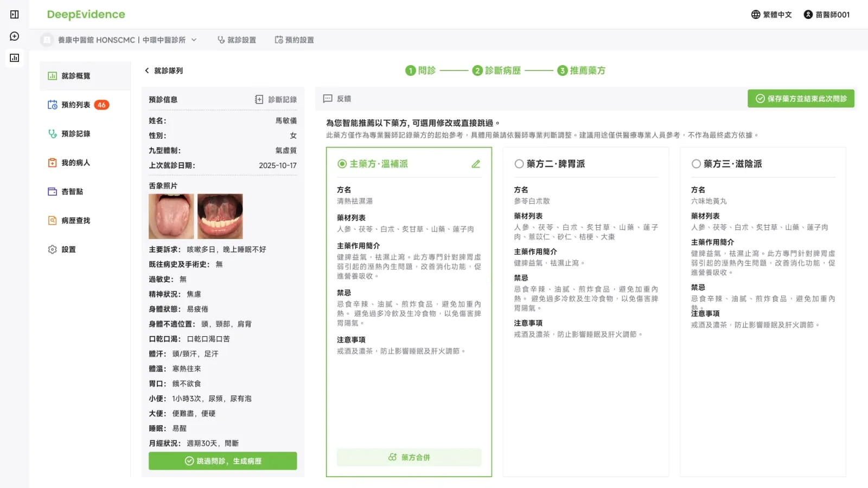868x488 pixels.
Task: Click 跳過問診，生成病歷 button
Action: tap(222, 461)
